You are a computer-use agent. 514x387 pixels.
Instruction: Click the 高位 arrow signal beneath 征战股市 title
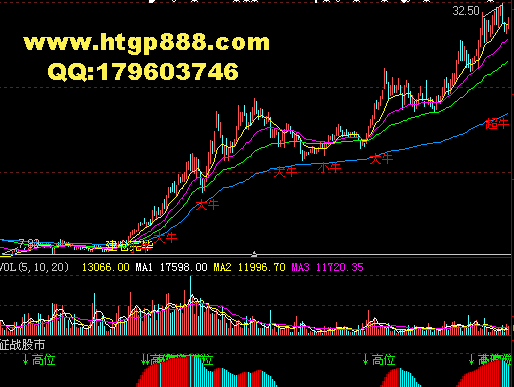(x=39, y=360)
